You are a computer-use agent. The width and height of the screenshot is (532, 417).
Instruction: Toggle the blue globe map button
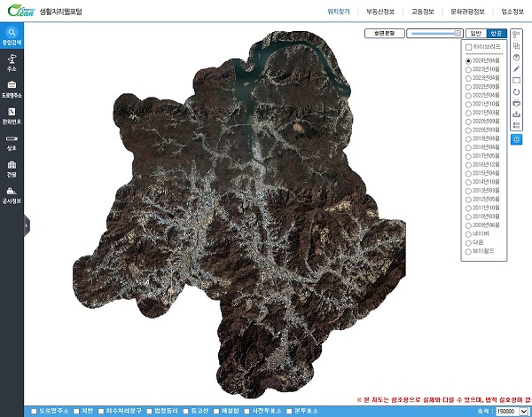[x=516, y=139]
